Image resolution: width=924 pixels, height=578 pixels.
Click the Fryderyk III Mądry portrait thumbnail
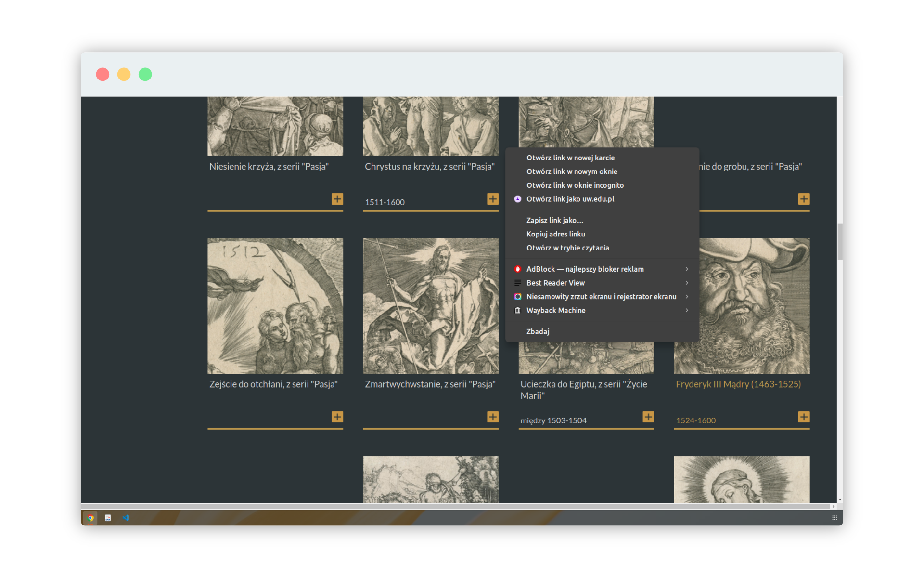[x=755, y=306]
